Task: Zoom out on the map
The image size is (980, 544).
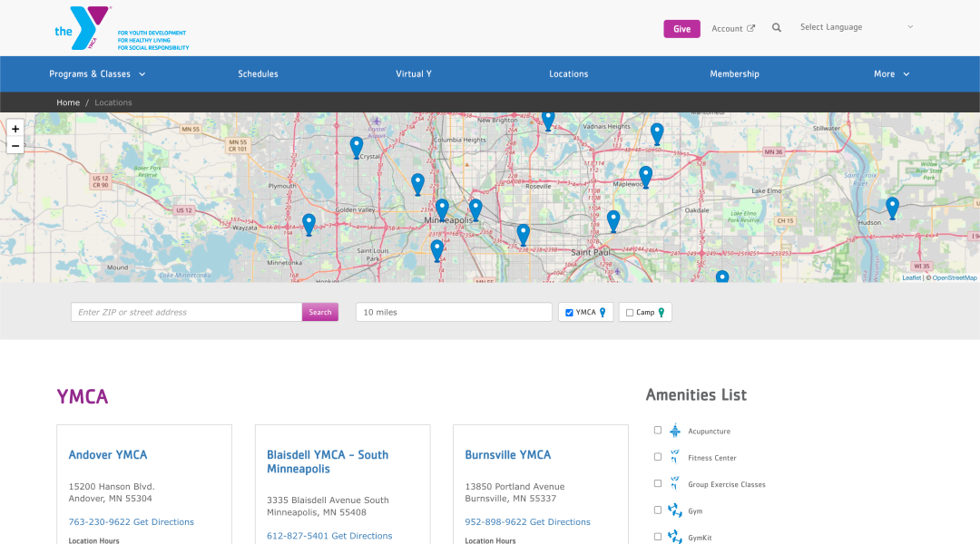Action: click(x=15, y=146)
